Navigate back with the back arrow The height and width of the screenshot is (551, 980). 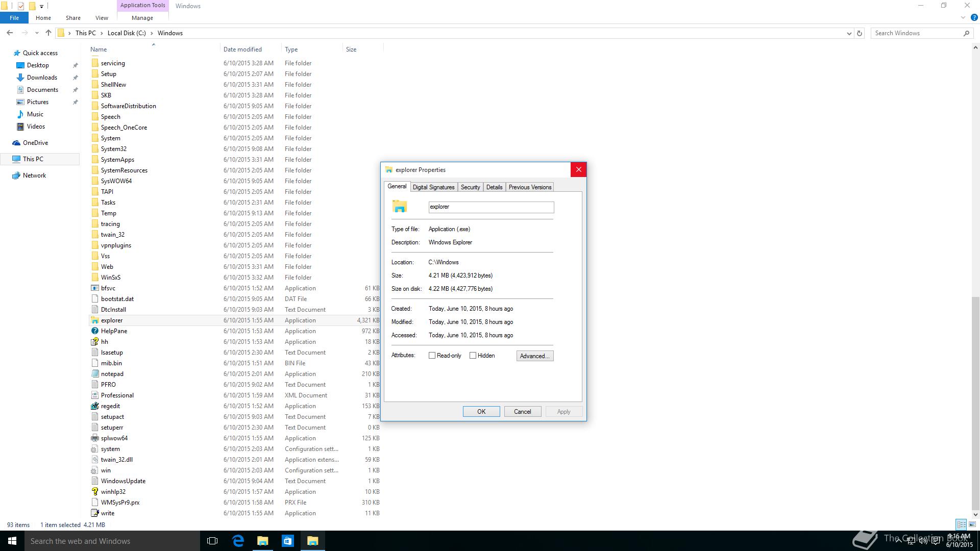click(10, 33)
